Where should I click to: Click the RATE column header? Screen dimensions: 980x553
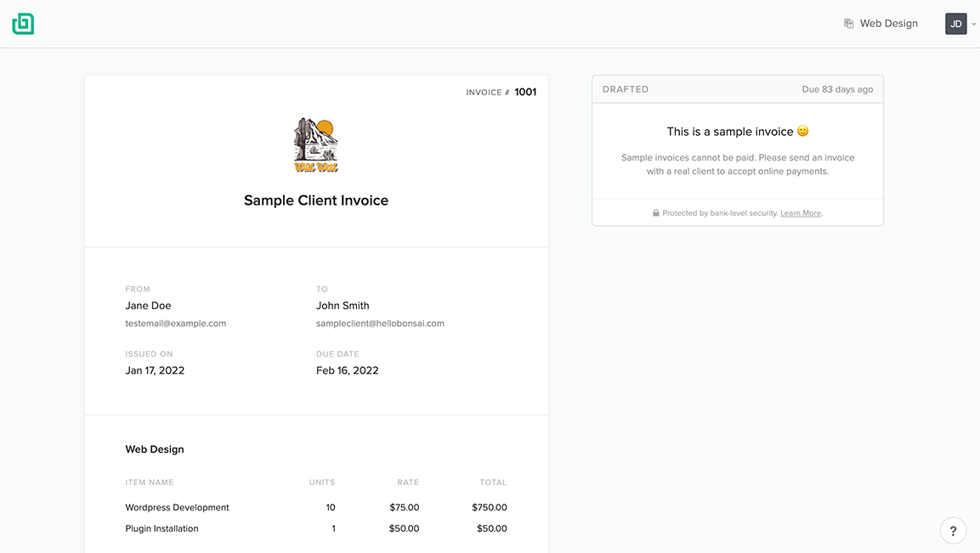[408, 482]
